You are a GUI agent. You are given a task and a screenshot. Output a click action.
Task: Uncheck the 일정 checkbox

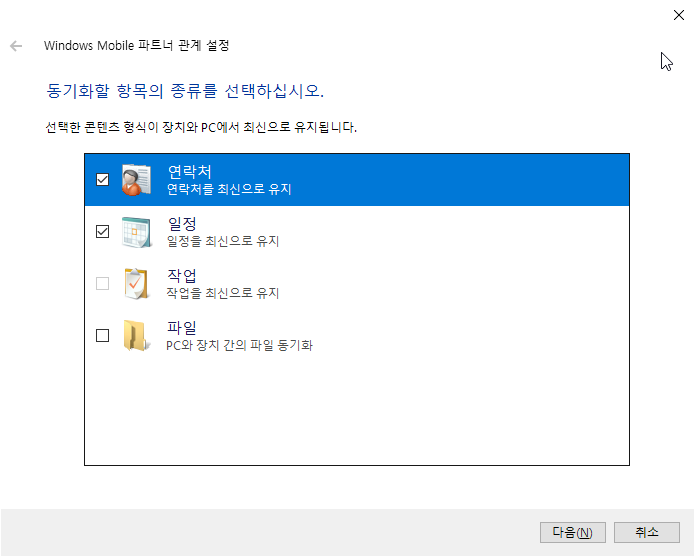pos(102,231)
